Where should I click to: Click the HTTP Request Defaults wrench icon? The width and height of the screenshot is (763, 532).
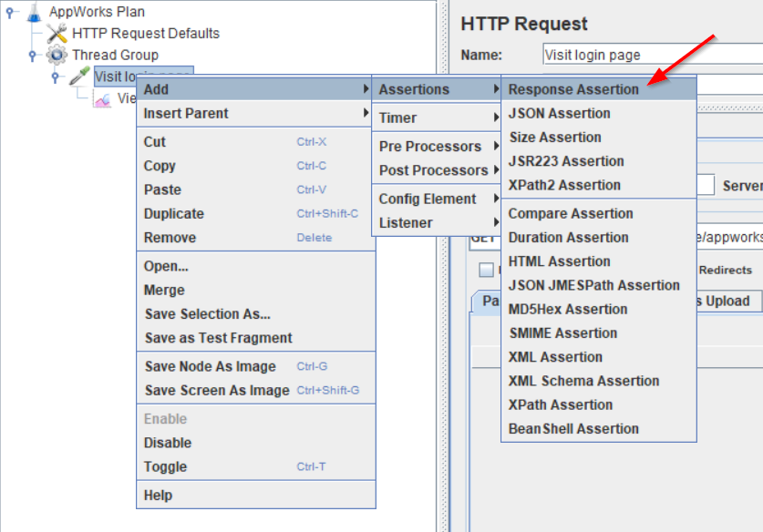(57, 34)
